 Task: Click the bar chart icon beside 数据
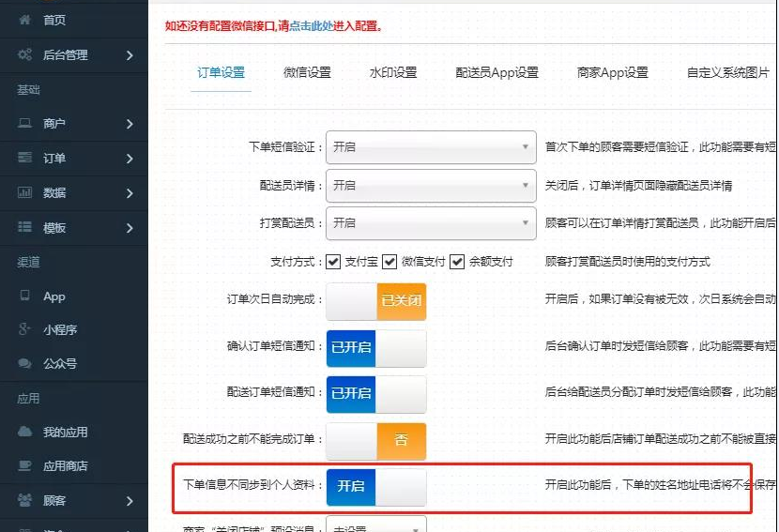[x=24, y=192]
